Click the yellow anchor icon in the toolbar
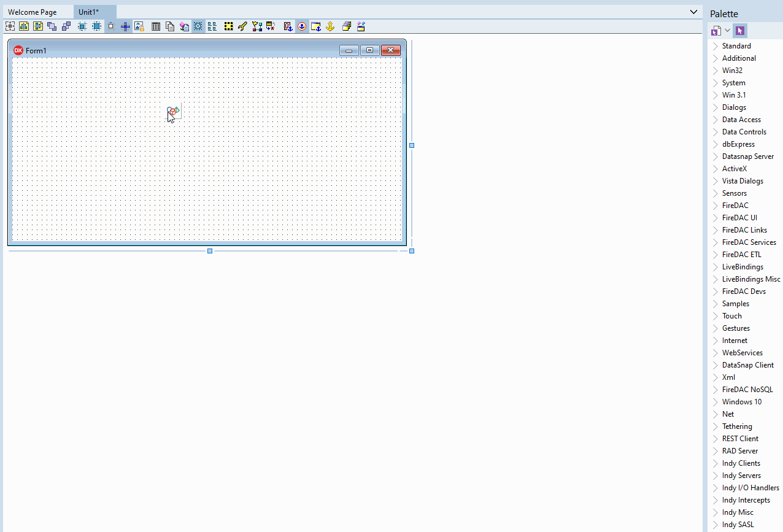 [x=330, y=26]
